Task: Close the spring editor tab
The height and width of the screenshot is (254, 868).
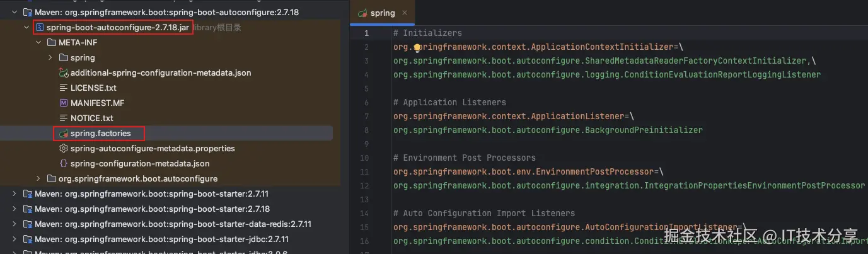Action: (x=405, y=13)
